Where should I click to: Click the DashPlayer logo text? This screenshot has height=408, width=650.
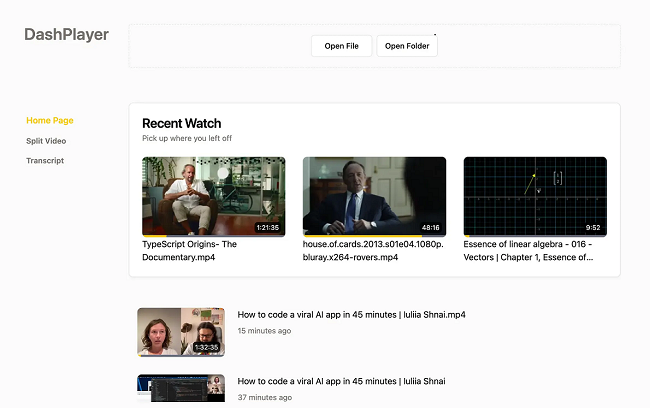pyautogui.click(x=66, y=35)
